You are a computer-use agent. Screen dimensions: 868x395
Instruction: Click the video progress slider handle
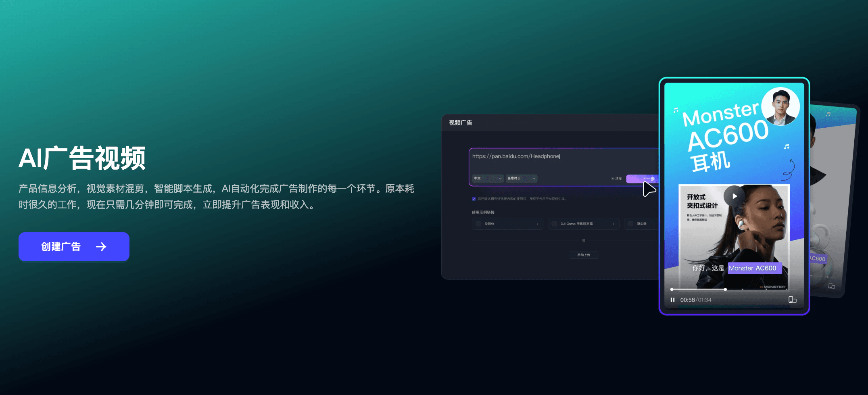(x=725, y=289)
